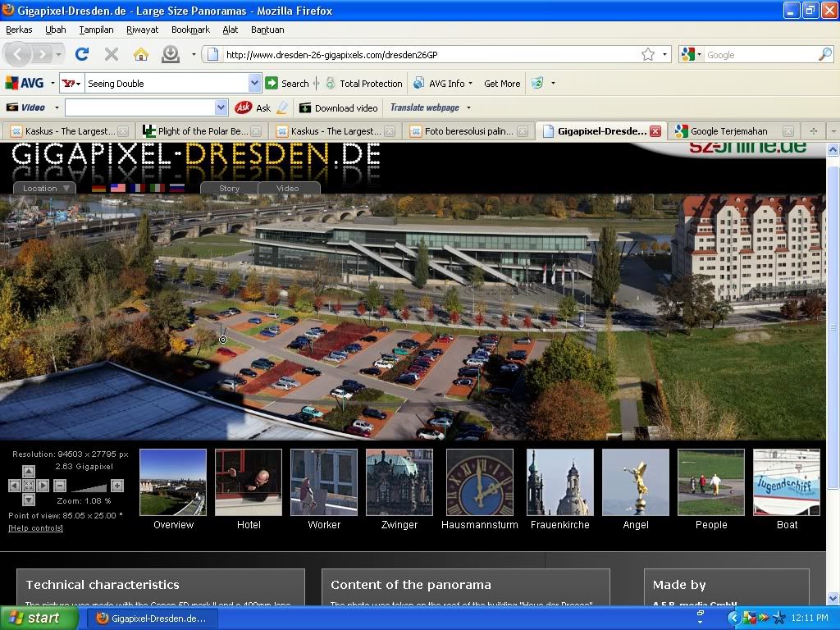840x630 pixels.
Task: Open the Riwayat menu
Action: click(142, 30)
